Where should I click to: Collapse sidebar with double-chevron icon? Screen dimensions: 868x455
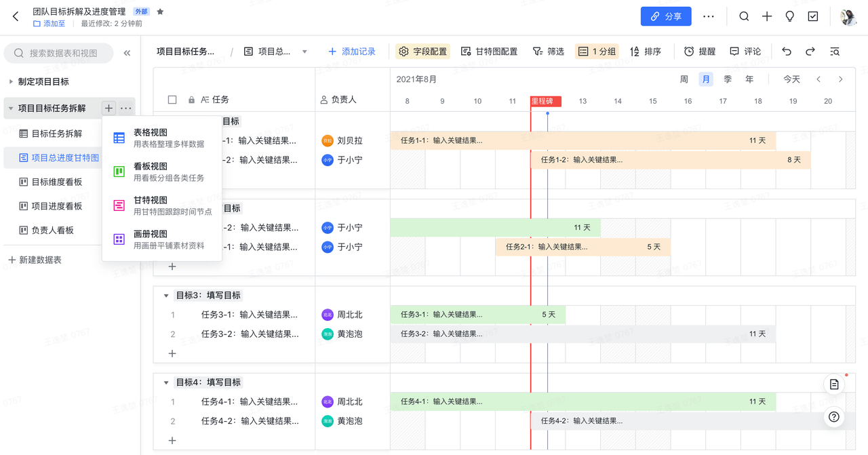[x=127, y=53]
